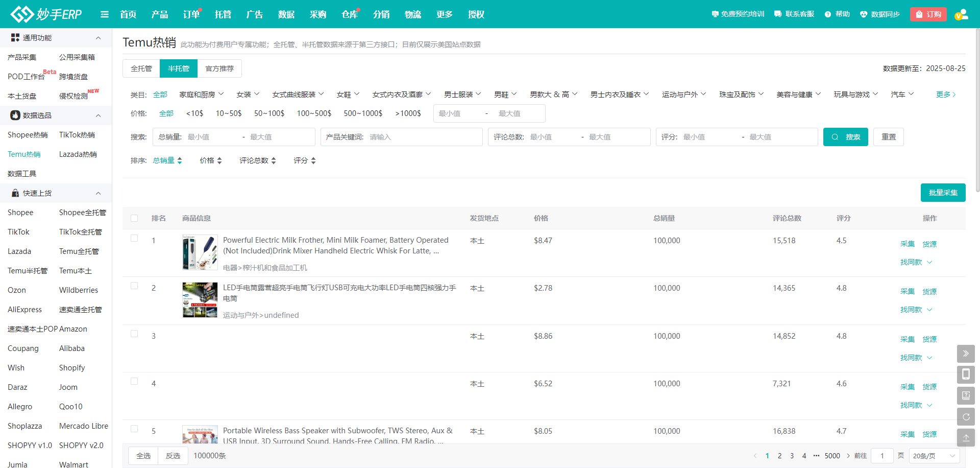Open the 仓库 top menu
This screenshot has height=468, width=980.
(350, 14)
